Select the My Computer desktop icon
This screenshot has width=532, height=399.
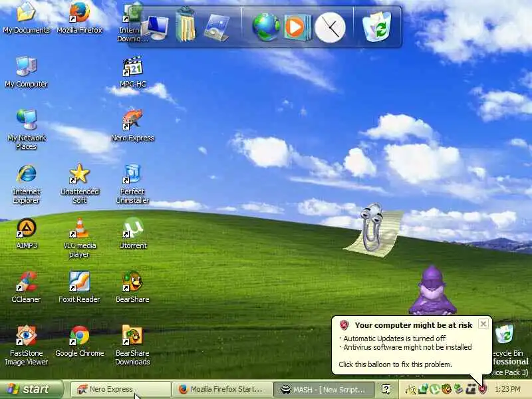click(26, 72)
